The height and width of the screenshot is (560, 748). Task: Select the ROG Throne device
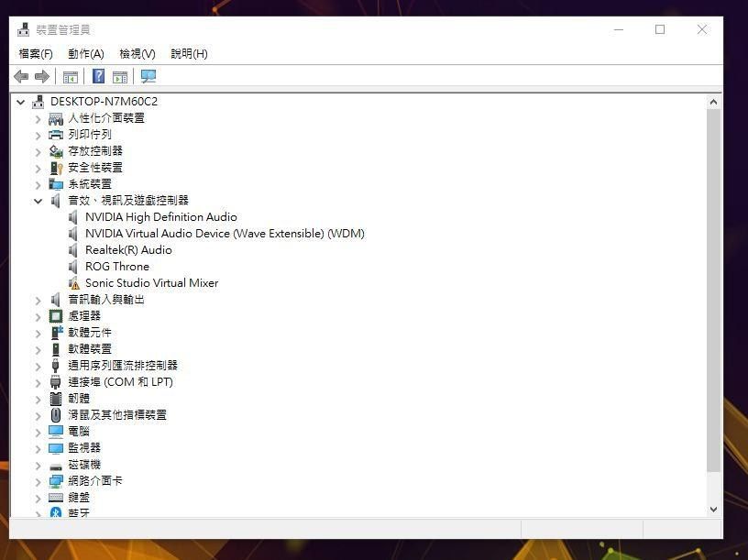point(117,266)
